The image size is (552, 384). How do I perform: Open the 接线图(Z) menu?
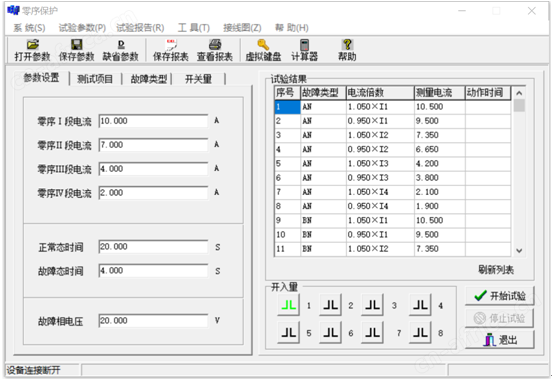[x=242, y=27]
